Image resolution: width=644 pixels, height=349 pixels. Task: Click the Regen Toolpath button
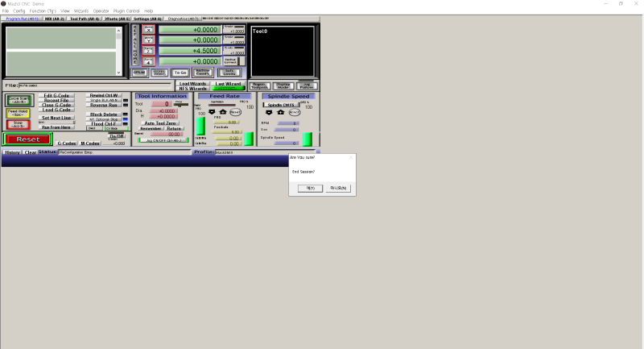click(259, 86)
